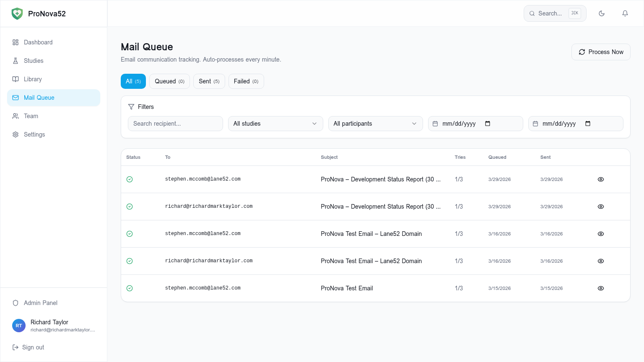This screenshot has height=362, width=644.
Task: Focus the Search recipient field
Action: coord(175,124)
